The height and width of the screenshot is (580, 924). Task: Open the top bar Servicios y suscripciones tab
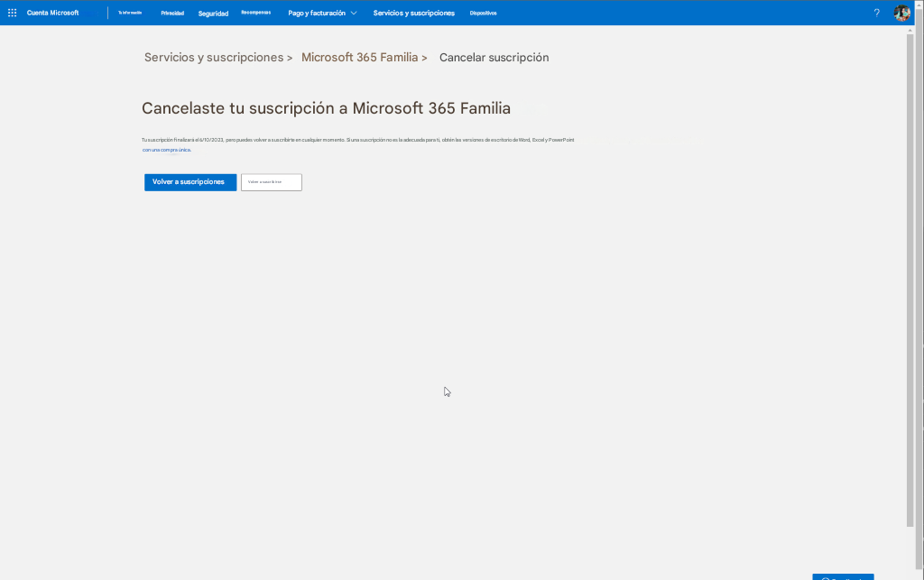413,13
